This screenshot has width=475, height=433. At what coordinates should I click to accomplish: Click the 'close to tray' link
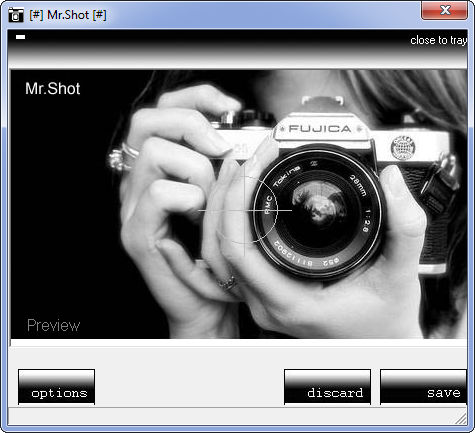[x=438, y=40]
